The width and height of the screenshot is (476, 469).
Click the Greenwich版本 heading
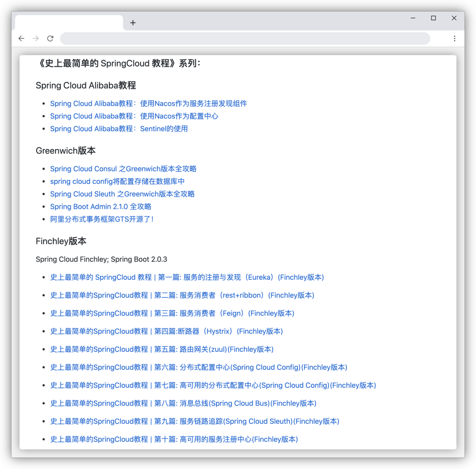click(x=66, y=151)
